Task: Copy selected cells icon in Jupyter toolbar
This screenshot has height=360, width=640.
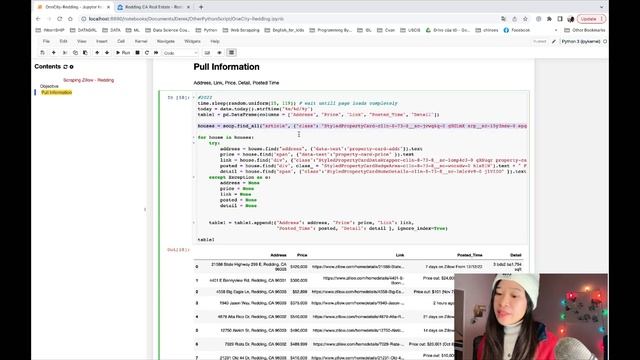Action: [75, 53]
